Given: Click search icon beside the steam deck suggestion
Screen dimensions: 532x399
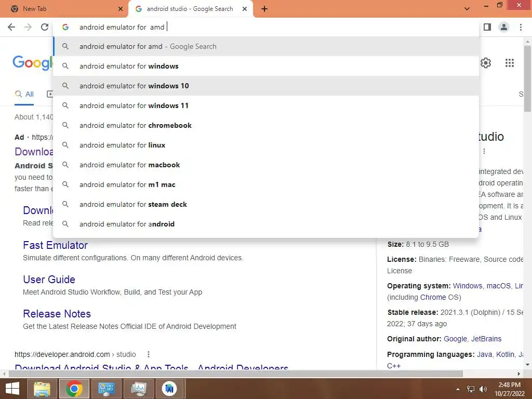Looking at the screenshot, I should [x=65, y=204].
